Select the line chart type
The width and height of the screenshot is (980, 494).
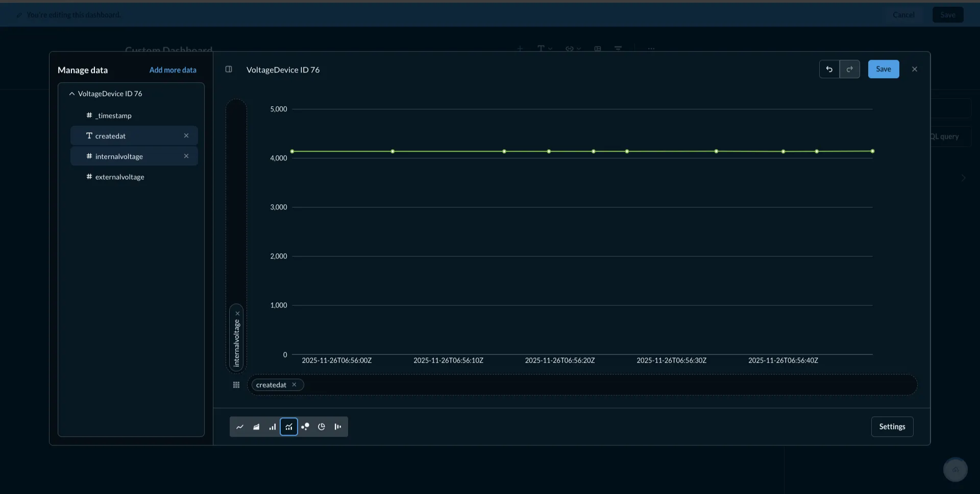tap(240, 427)
